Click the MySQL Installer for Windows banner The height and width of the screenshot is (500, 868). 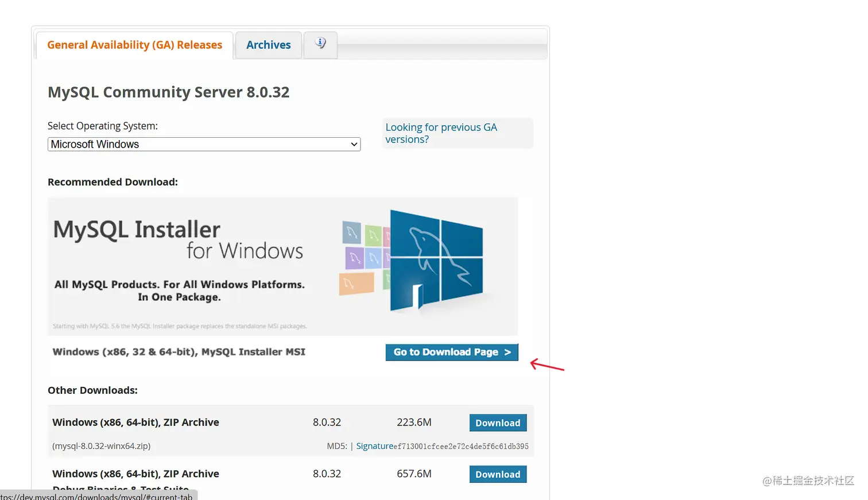[282, 266]
